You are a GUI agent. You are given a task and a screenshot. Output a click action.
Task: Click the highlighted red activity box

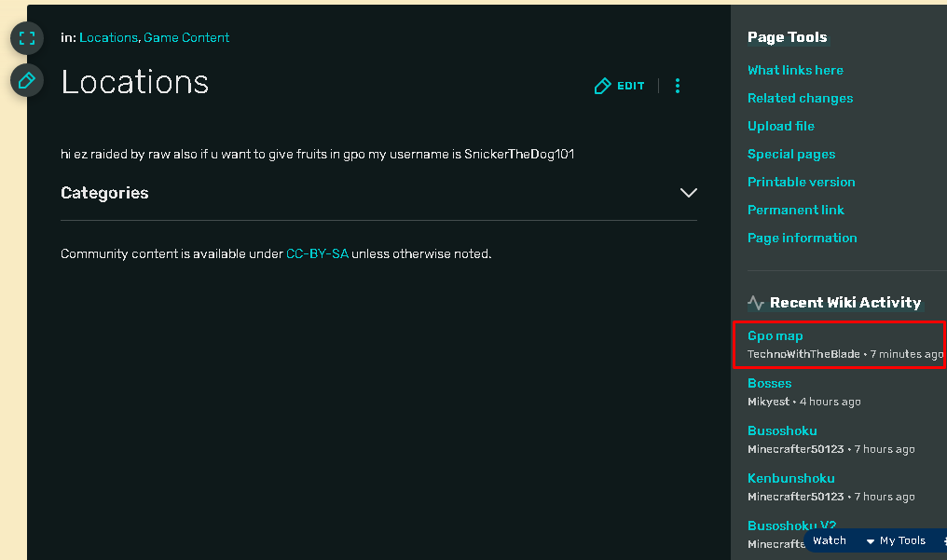tap(839, 345)
